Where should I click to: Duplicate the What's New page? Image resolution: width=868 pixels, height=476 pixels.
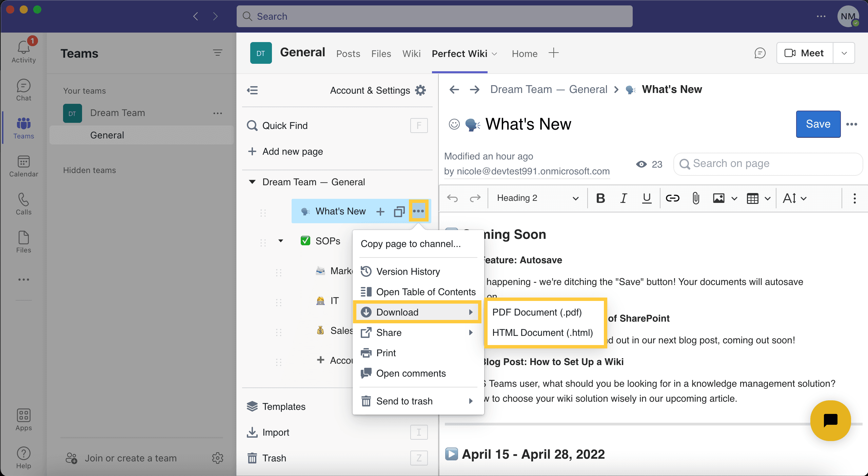click(399, 211)
